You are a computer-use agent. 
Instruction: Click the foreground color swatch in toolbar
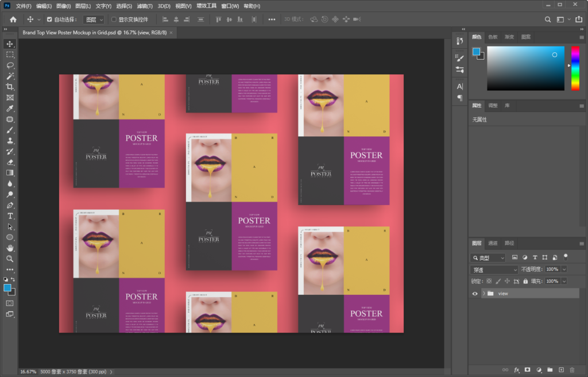click(x=7, y=288)
